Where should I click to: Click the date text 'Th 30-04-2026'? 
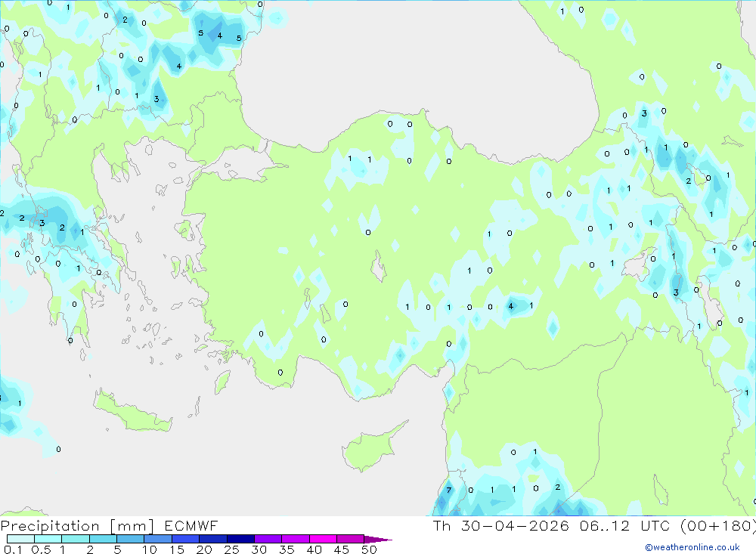(501, 525)
